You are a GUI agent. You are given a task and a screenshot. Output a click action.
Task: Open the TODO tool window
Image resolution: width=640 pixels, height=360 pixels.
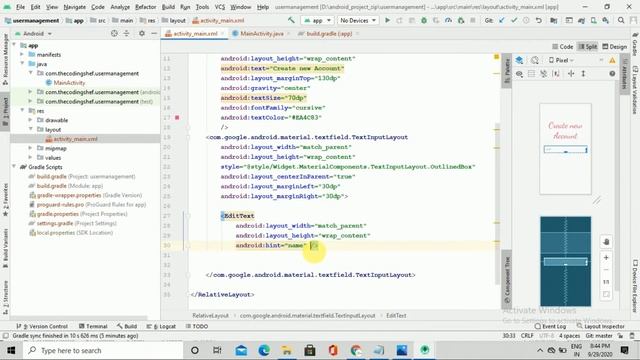197,326
